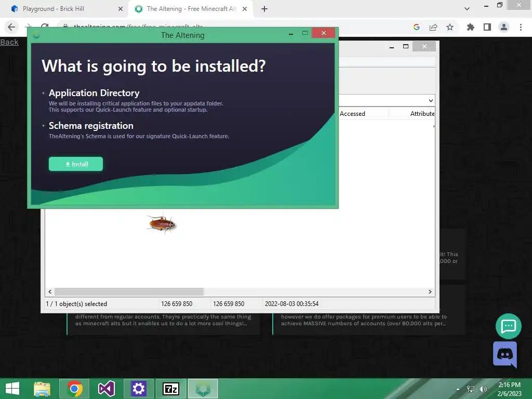Click the Google icon in address bar
Viewport: 532px width, 399px height.
pyautogui.click(x=417, y=27)
